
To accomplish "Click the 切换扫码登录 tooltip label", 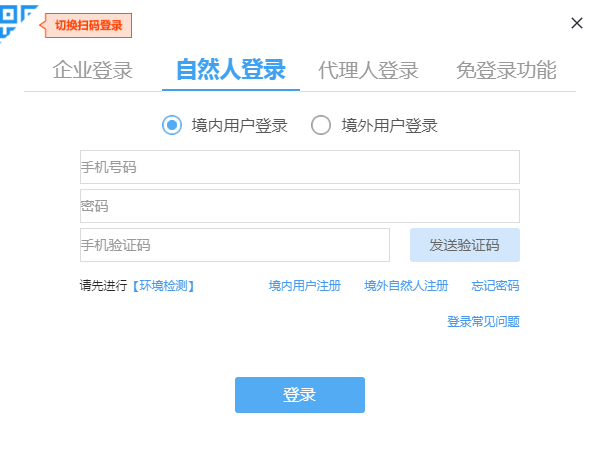I will 88,25.
